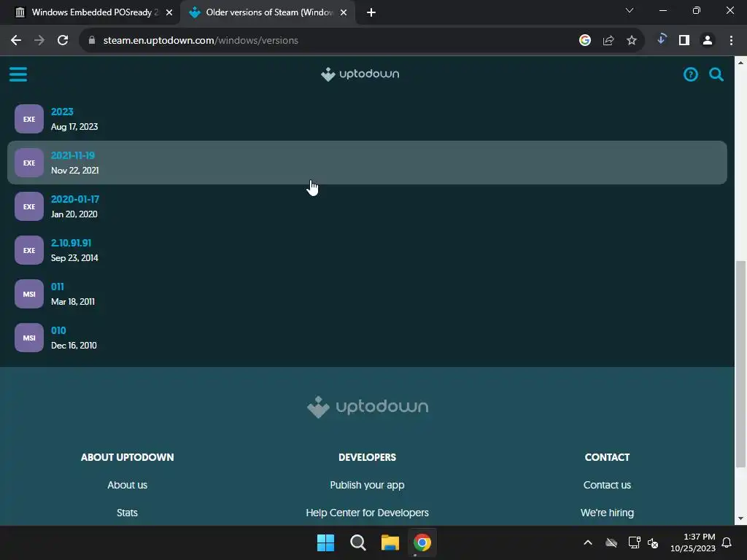Click the scrollbar down arrow
747x560 pixels.
pos(740,518)
